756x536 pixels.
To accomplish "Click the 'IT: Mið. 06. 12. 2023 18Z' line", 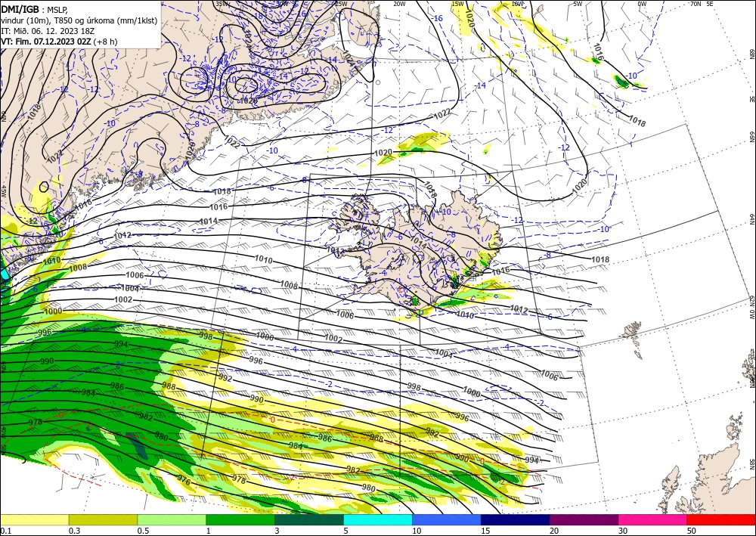I will [48, 31].
